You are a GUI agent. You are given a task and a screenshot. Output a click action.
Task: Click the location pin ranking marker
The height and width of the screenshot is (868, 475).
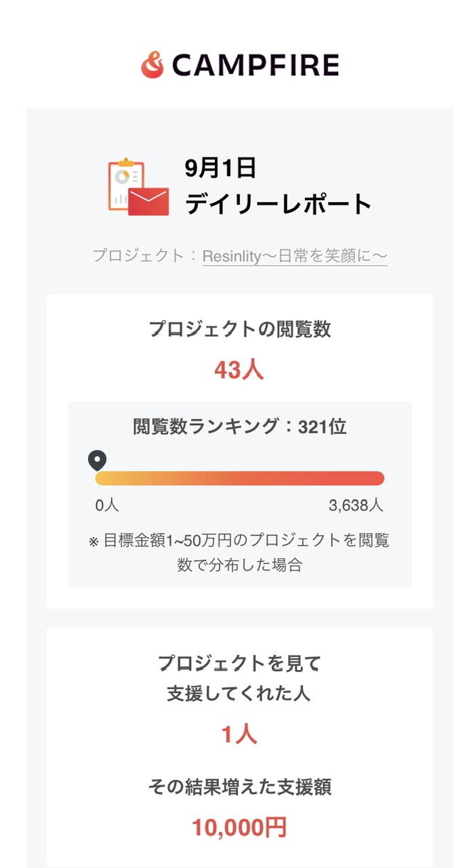point(98,461)
